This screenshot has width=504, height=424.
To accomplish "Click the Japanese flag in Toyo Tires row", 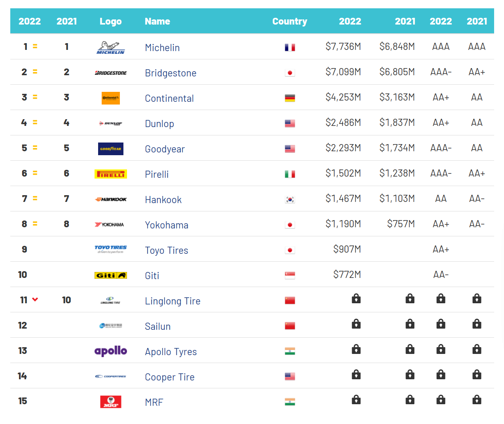I will point(290,250).
